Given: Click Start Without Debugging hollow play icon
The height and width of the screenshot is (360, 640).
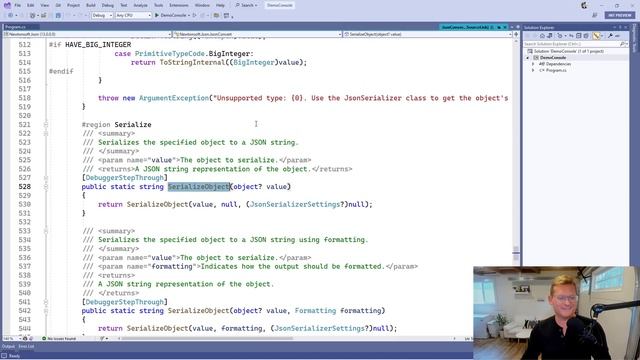Looking at the screenshot, I should point(195,15).
